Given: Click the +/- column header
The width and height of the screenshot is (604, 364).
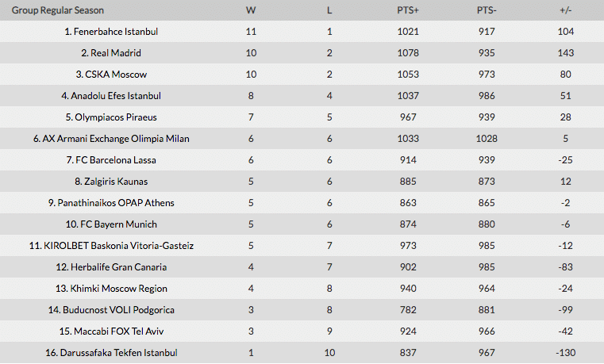Looking at the screenshot, I should click(565, 10).
